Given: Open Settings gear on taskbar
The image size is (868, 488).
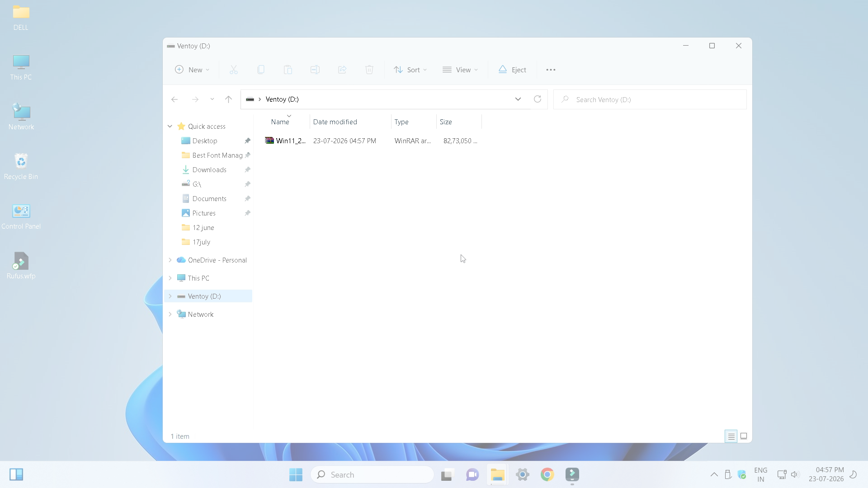Looking at the screenshot, I should (x=523, y=475).
